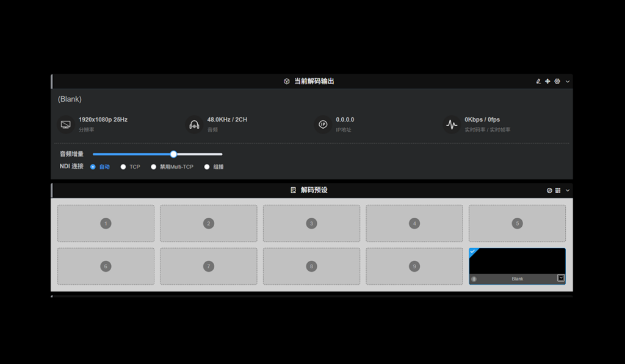Click the grid layout icon in 解码预设 header

pos(558,190)
